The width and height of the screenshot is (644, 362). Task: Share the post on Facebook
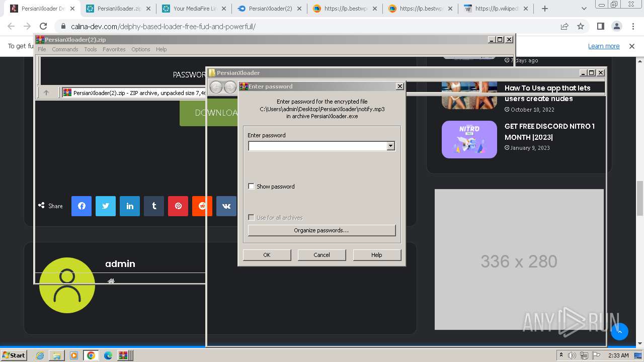(x=82, y=206)
